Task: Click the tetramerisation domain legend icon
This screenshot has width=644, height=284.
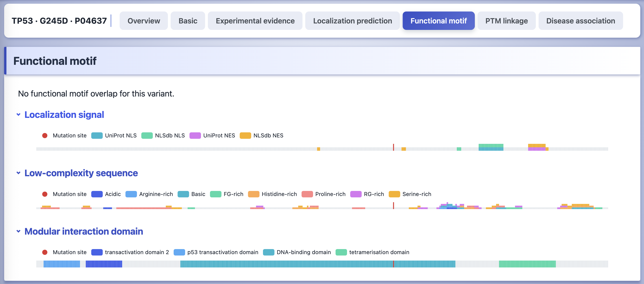Action: pyautogui.click(x=341, y=252)
